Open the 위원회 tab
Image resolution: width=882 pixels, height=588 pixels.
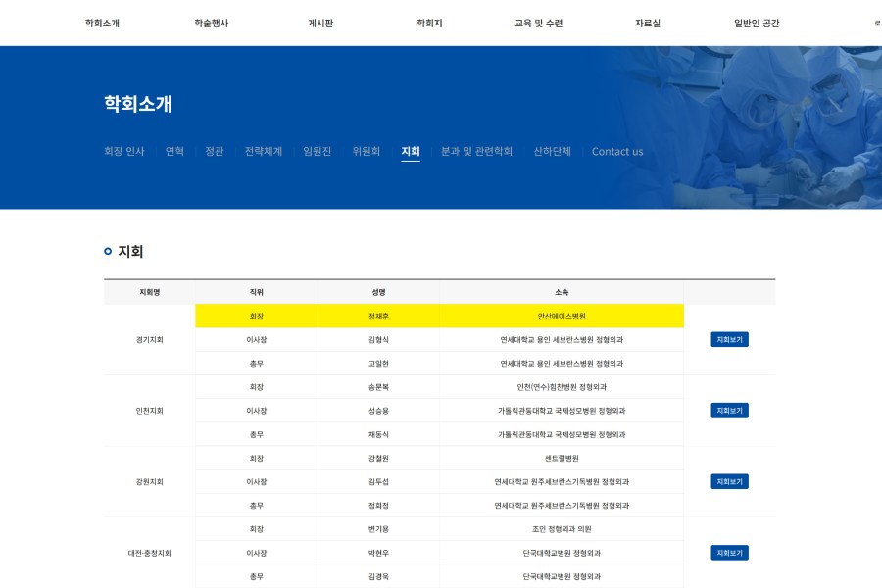click(367, 152)
